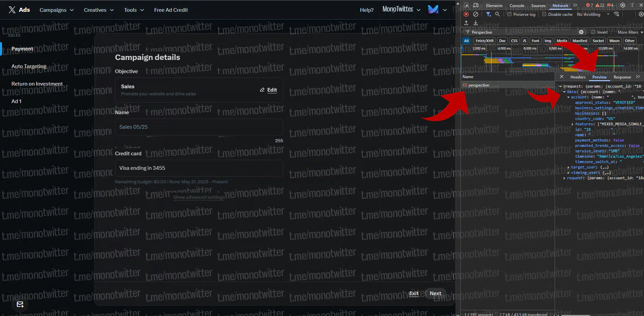This screenshot has height=316, width=644.
Task: Click the Export HAR download icon
Action: point(476,23)
